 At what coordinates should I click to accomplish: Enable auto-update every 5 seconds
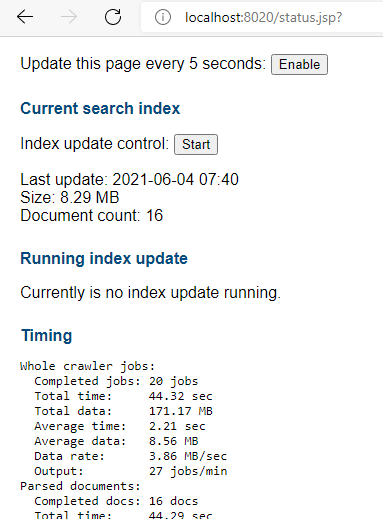click(299, 64)
